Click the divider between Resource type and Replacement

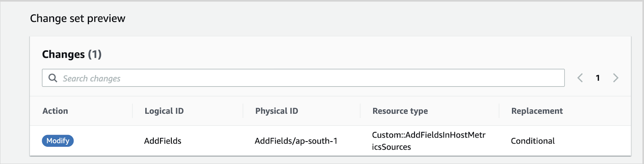pos(499,111)
